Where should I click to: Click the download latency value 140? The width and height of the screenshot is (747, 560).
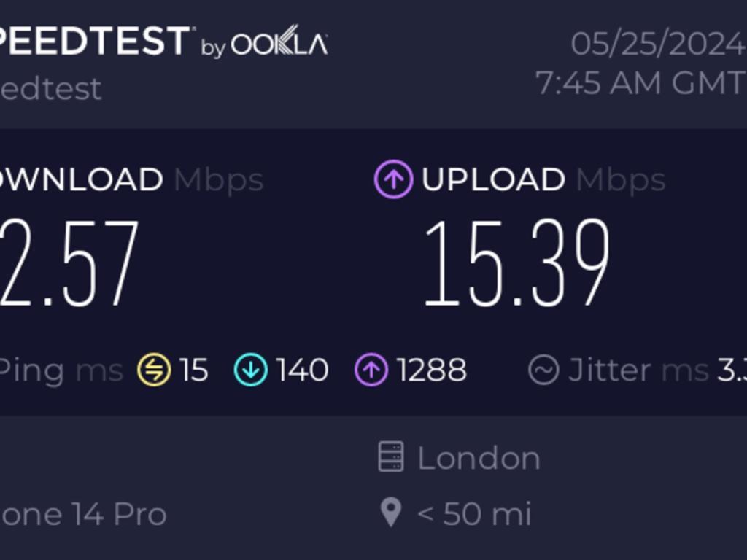pos(303,370)
